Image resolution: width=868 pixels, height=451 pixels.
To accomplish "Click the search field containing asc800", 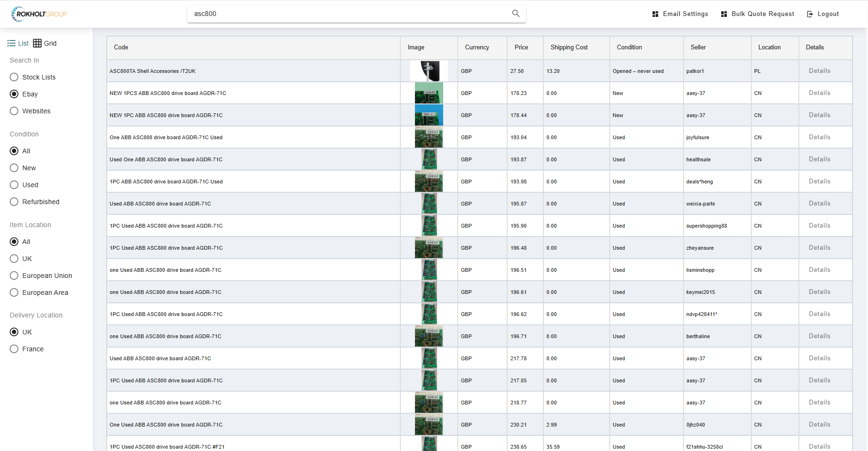I will coord(348,14).
